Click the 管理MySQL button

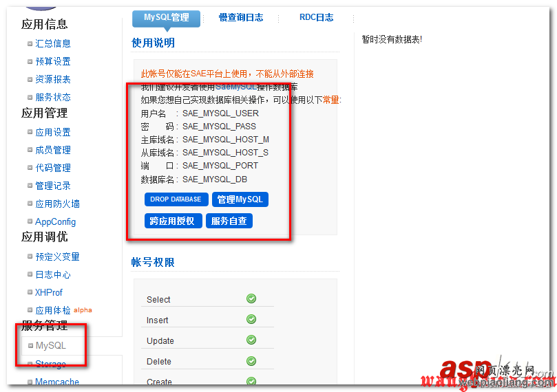(x=240, y=199)
